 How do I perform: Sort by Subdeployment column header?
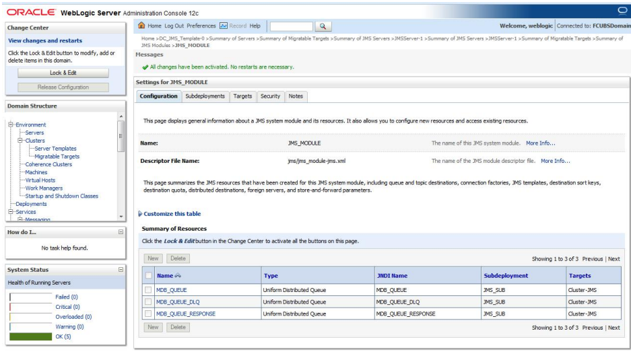(x=506, y=275)
